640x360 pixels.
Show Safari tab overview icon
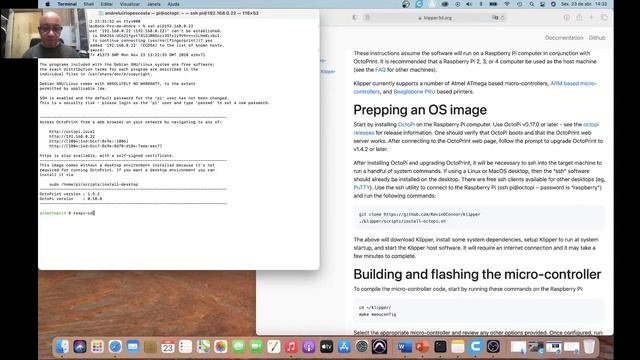point(604,18)
